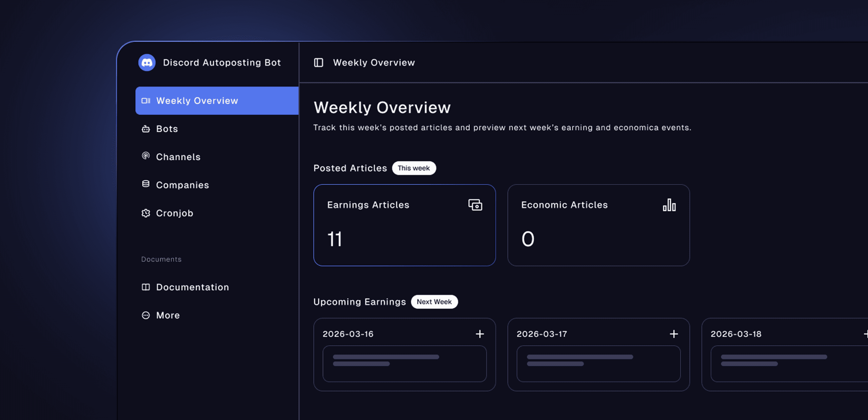Viewport: 868px width, 420px height.
Task: Add an entry to the 2026-03-16 card
Action: [x=480, y=334]
